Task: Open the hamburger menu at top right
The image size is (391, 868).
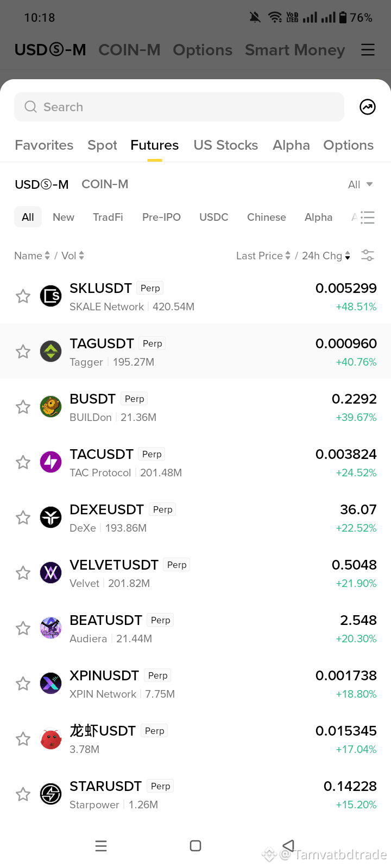Action: [x=368, y=50]
